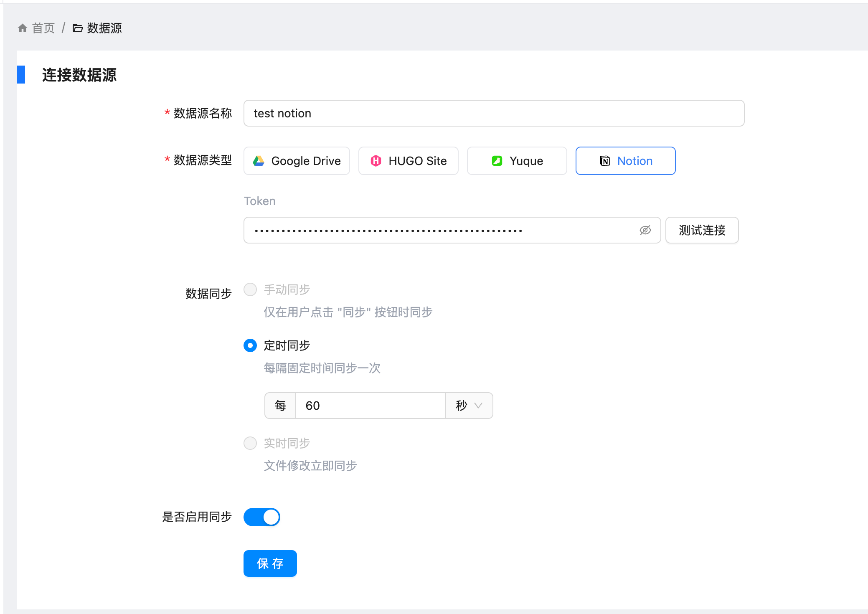868x614 pixels.
Task: Click the green Yuque logo icon
Action: [497, 161]
